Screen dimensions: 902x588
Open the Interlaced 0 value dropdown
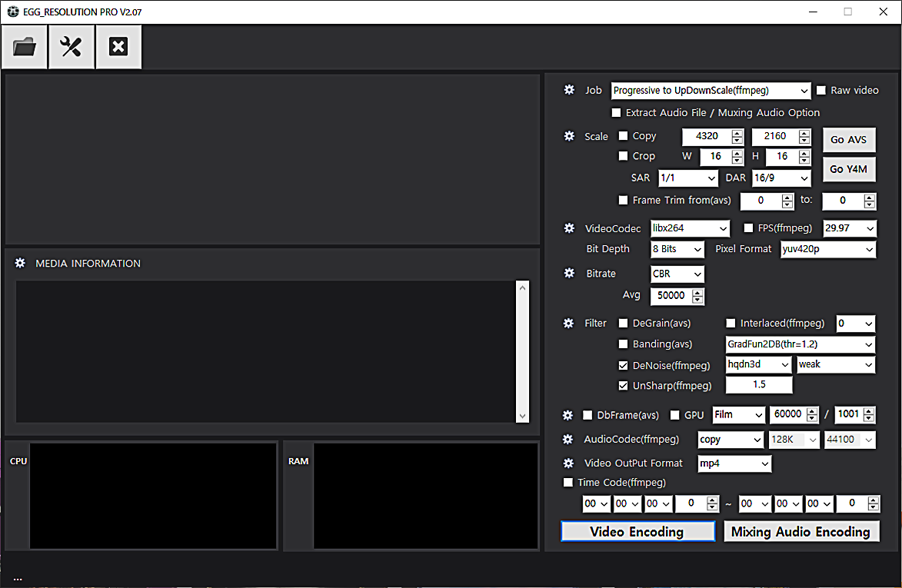click(856, 324)
